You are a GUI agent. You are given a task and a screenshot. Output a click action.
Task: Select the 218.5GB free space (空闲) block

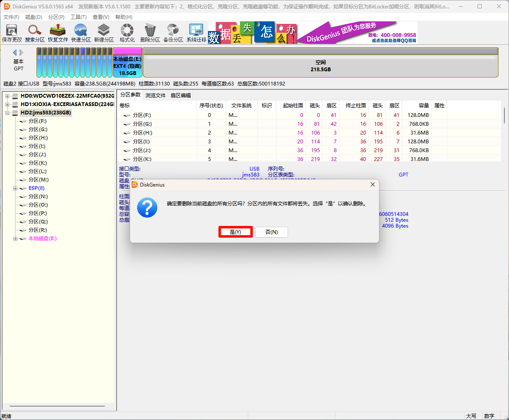point(320,66)
